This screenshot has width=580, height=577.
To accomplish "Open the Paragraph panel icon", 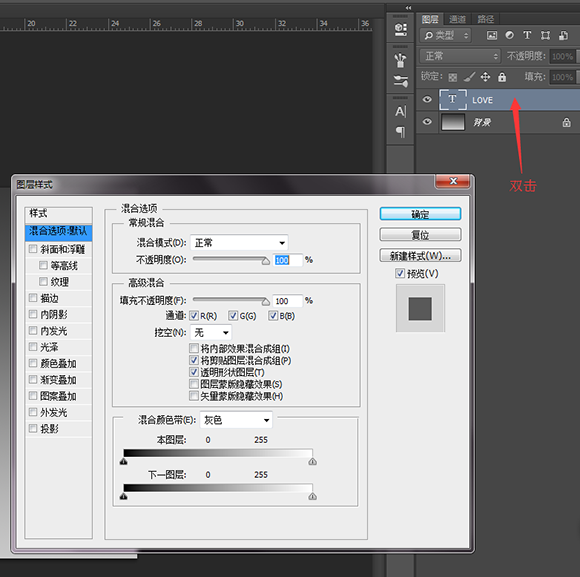I will (x=401, y=132).
